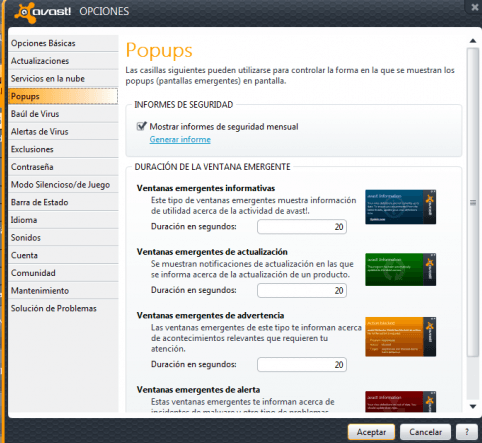Open the Opciones Básicas section
Screen dimensions: 482x443
(x=63, y=43)
